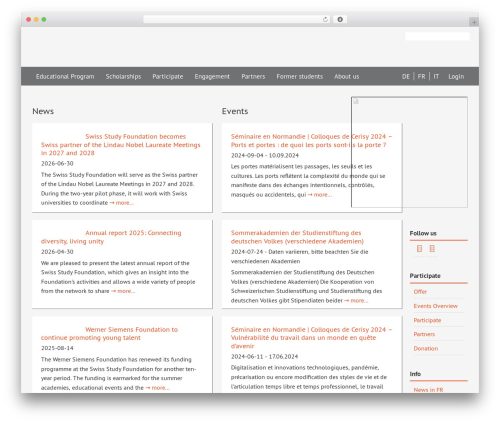
Task: Read more on the Annual report 2025 item
Action: pyautogui.click(x=123, y=291)
